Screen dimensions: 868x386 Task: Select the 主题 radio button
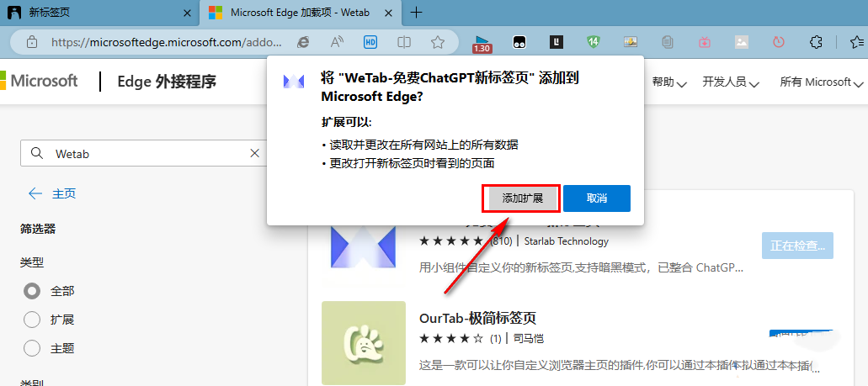(x=32, y=348)
